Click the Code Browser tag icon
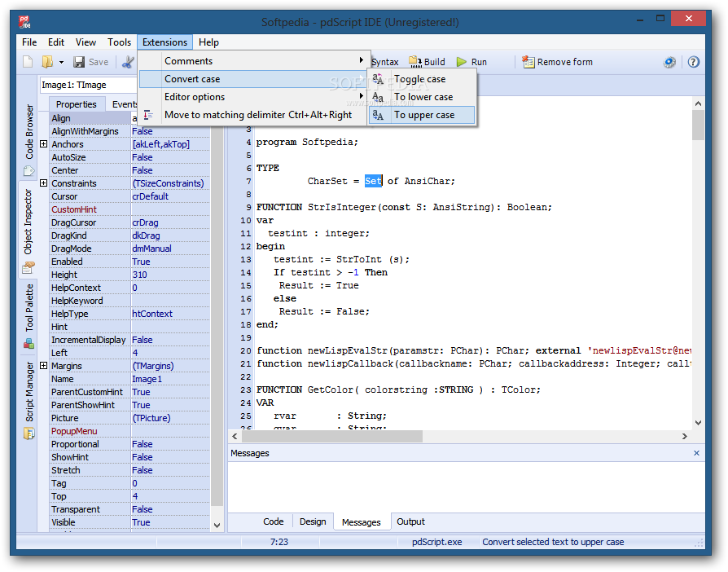The width and height of the screenshot is (728, 572). (29, 171)
